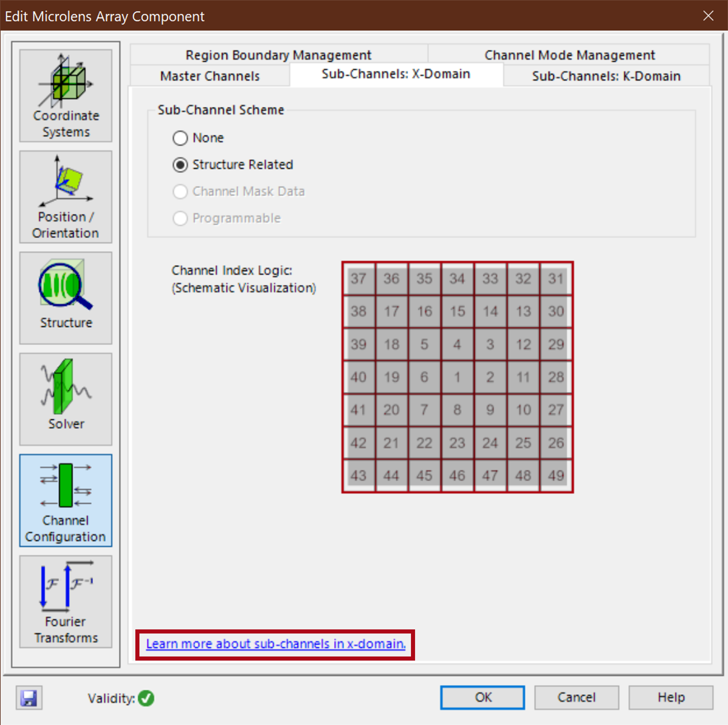Click the save floppy disk icon
728x725 pixels.
pos(29,698)
